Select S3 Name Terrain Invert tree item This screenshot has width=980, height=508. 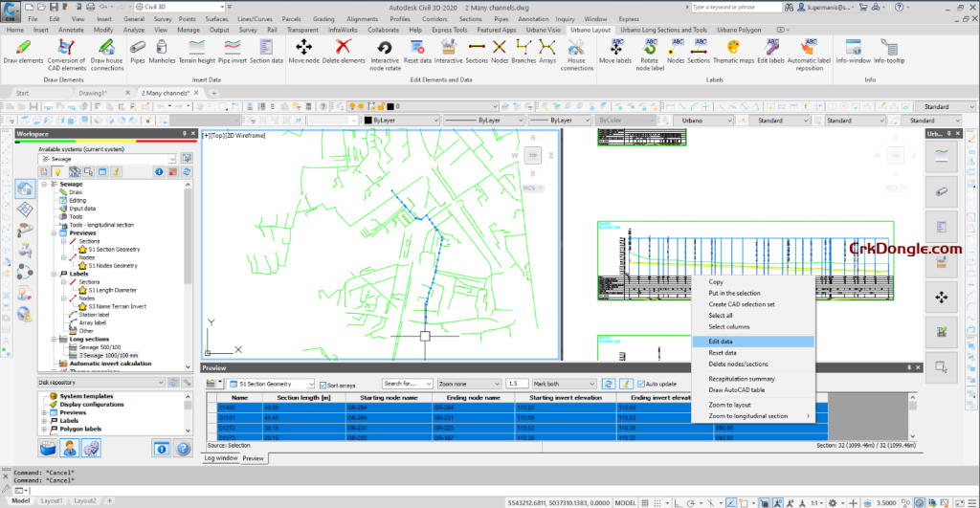tap(117, 307)
